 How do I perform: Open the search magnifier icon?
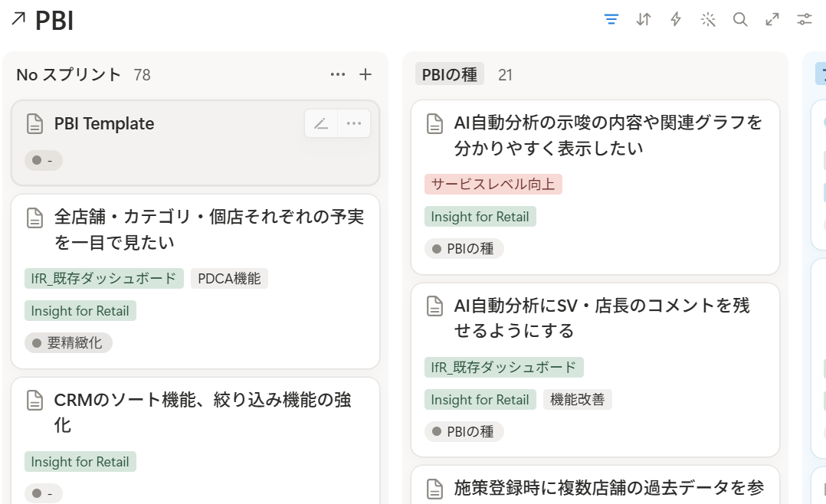click(x=740, y=20)
